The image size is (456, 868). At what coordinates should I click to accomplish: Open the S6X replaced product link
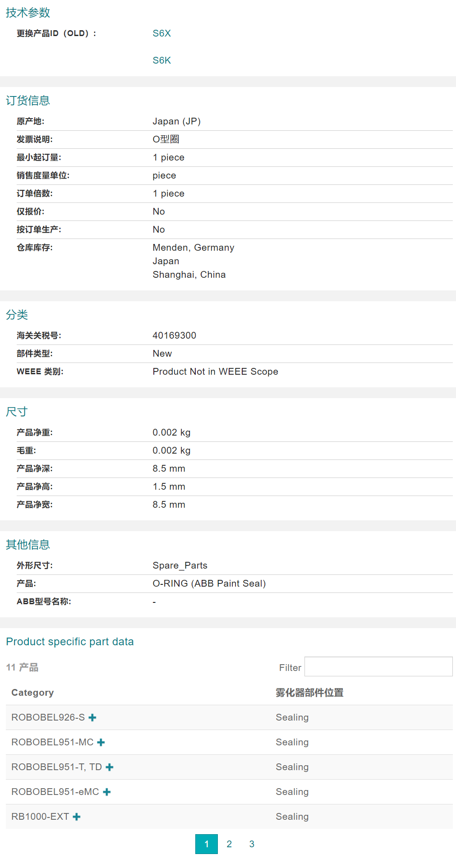(161, 33)
